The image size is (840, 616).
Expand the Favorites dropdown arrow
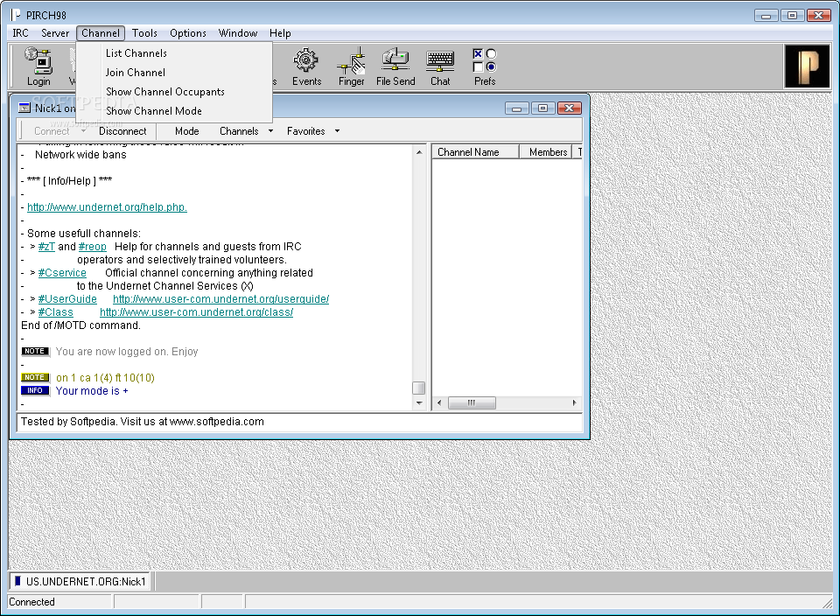coord(337,131)
